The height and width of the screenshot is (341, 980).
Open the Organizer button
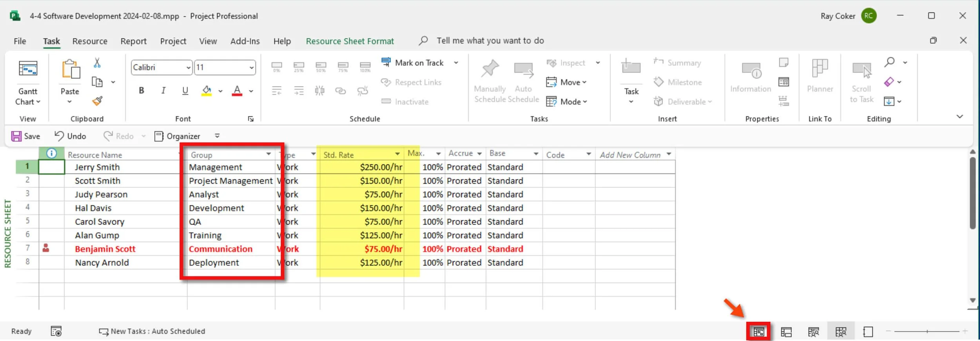177,136
